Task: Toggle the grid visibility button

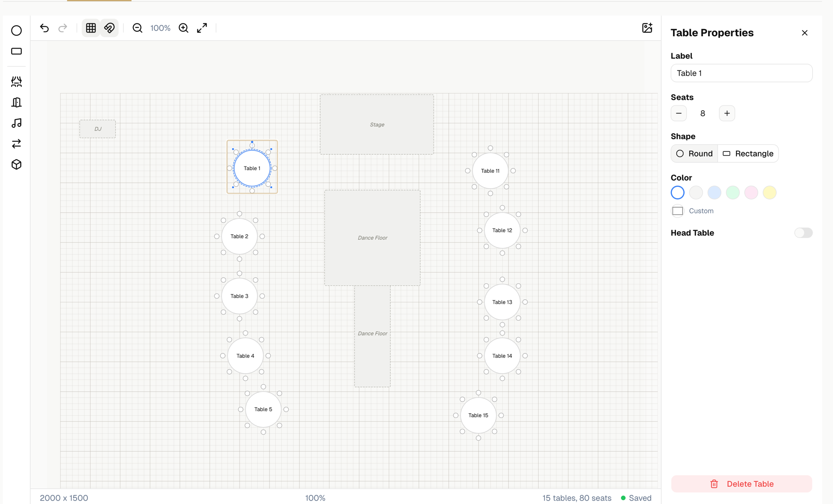Action: click(90, 28)
